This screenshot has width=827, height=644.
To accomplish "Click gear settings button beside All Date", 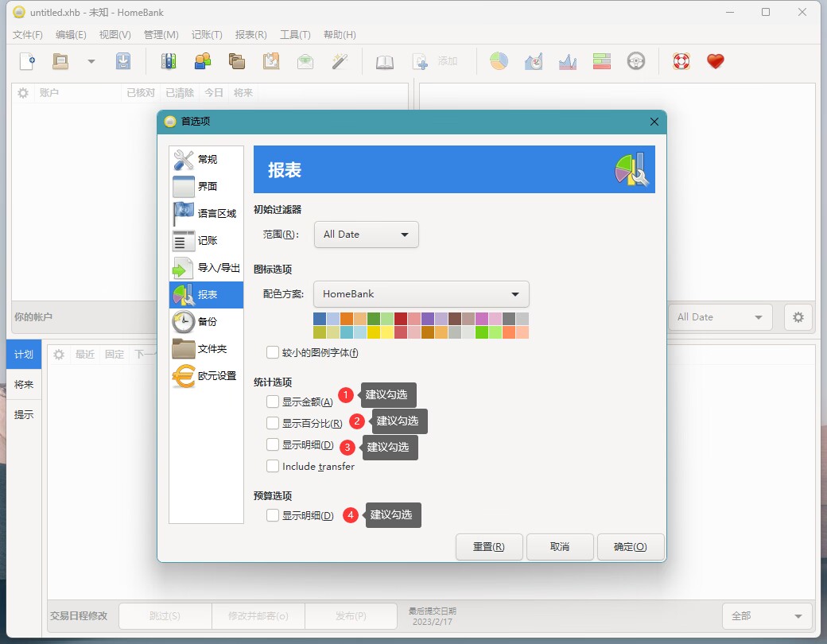I will click(x=798, y=317).
